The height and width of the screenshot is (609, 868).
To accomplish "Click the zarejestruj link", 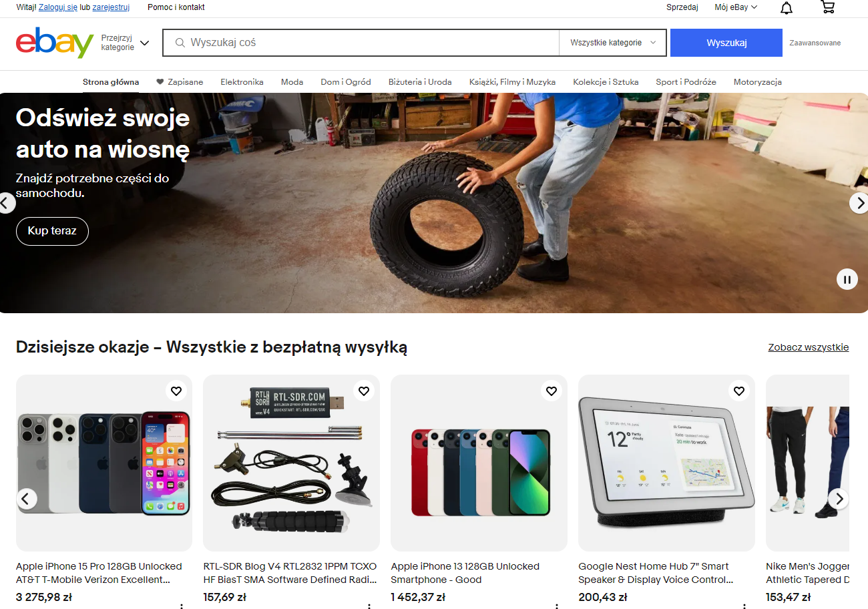I will [111, 7].
